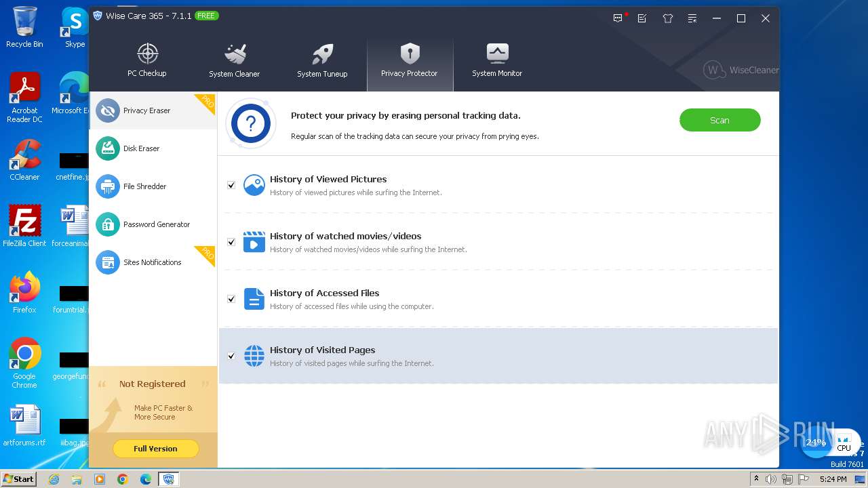
Task: Uncheck History of watched movies/videos checkbox
Action: (x=231, y=242)
